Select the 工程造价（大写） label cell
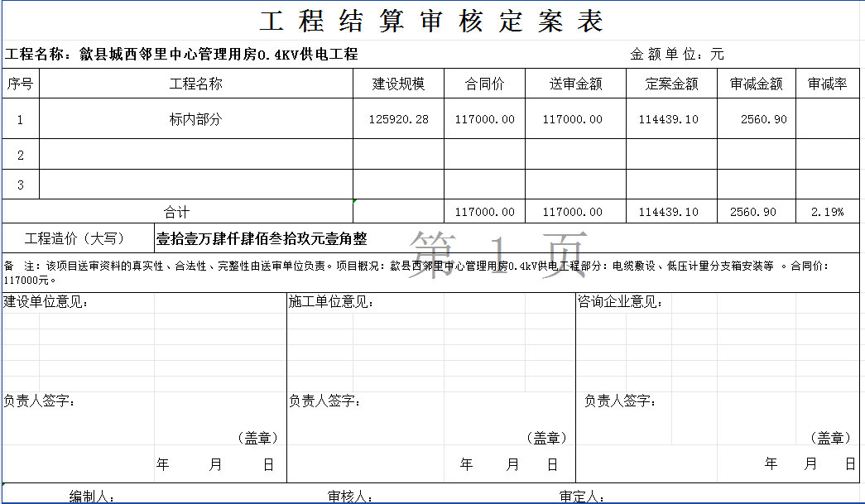This screenshot has height=504, width=865. (74, 239)
